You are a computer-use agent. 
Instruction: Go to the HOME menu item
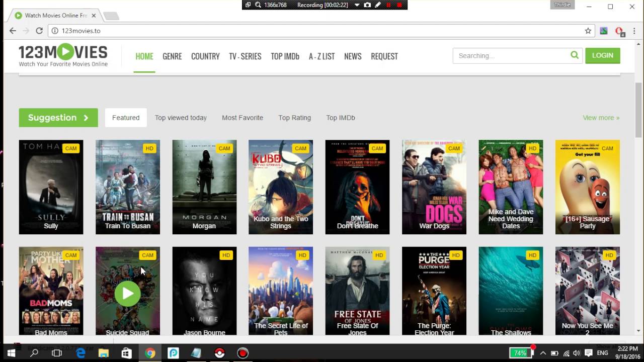coord(144,56)
